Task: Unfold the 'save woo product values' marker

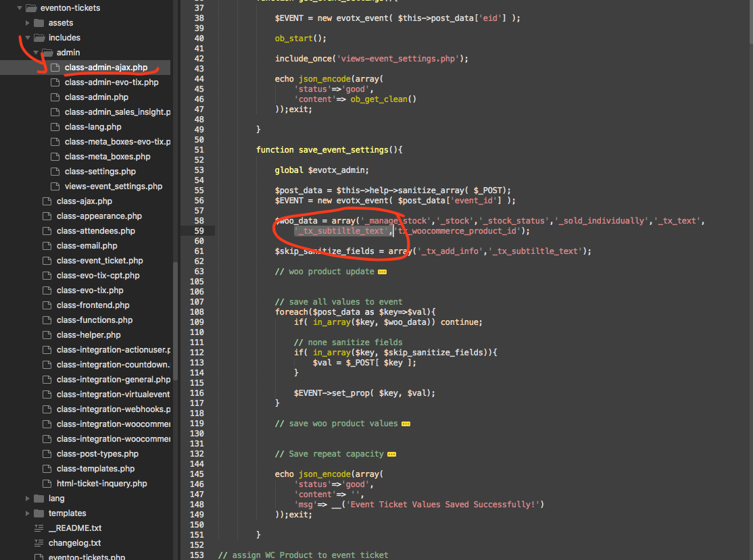Action: point(406,424)
